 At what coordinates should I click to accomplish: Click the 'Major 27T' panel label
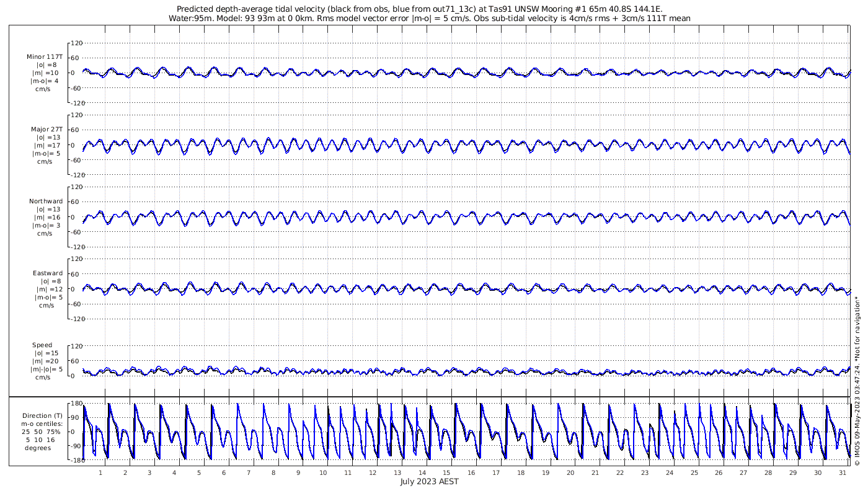point(46,129)
